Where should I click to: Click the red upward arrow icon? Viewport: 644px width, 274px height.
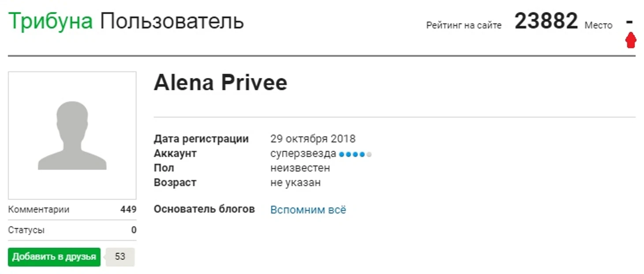pos(631,41)
